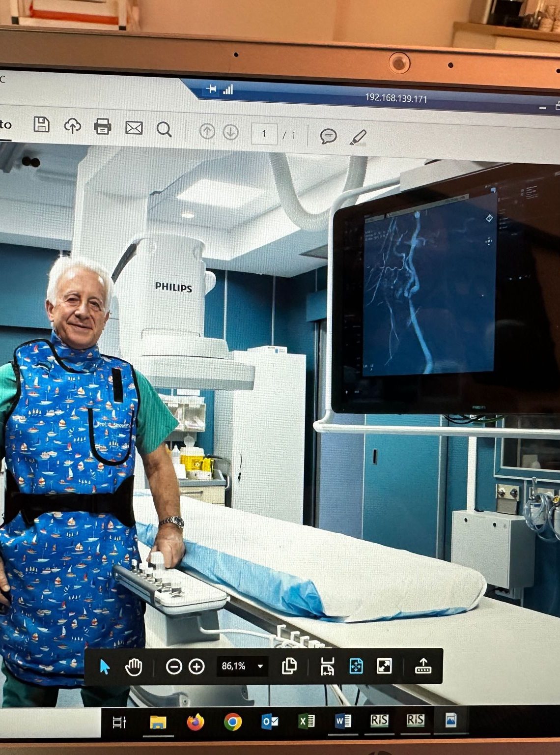The image size is (560, 755).
Task: Go to the previous page arrow
Action: pyautogui.click(x=207, y=131)
